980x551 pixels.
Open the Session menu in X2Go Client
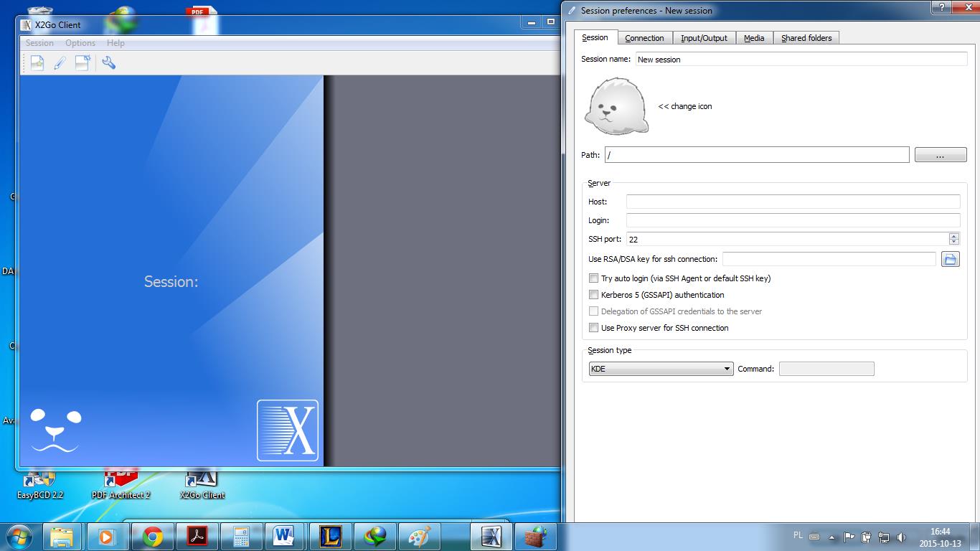click(x=39, y=43)
